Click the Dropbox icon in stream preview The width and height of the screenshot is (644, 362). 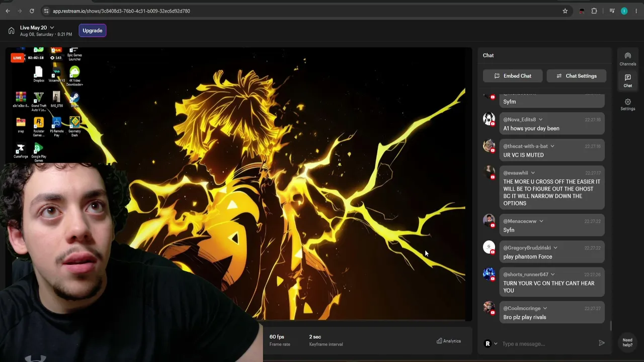(x=39, y=74)
